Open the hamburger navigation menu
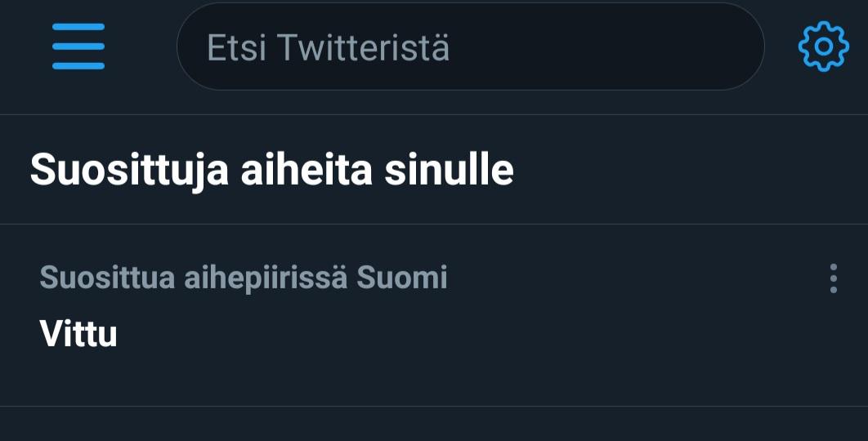 (x=78, y=47)
